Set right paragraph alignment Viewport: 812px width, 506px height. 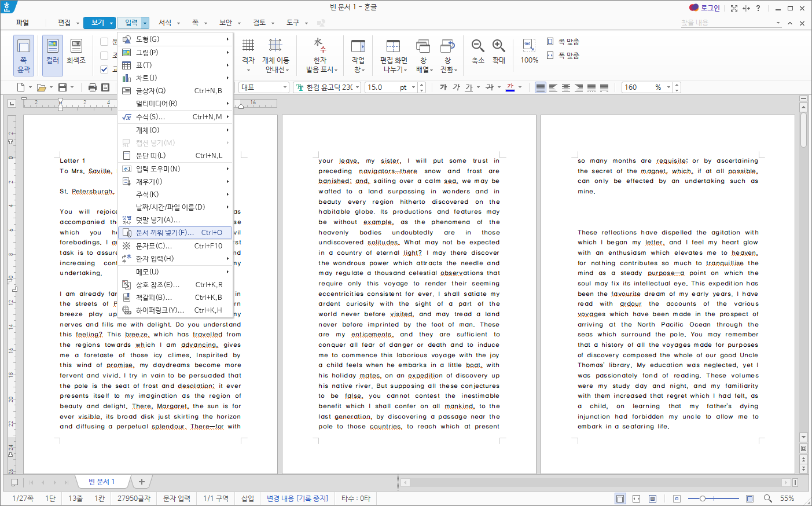point(579,87)
